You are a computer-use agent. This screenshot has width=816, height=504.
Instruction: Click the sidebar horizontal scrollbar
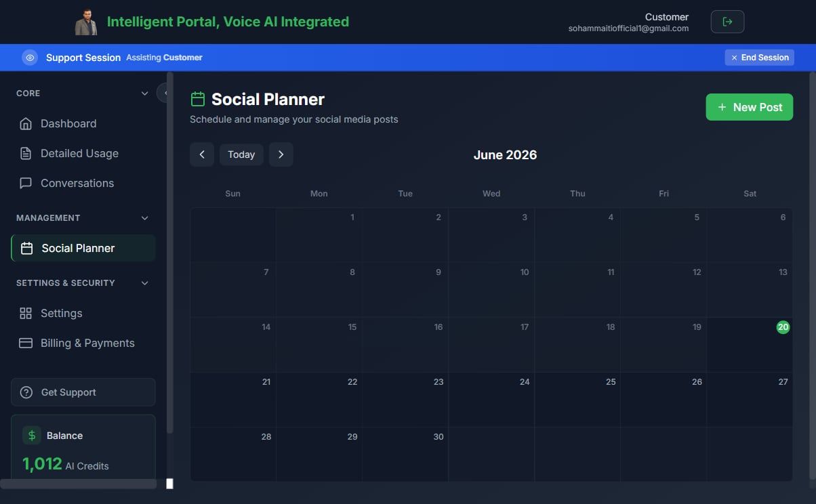78,484
